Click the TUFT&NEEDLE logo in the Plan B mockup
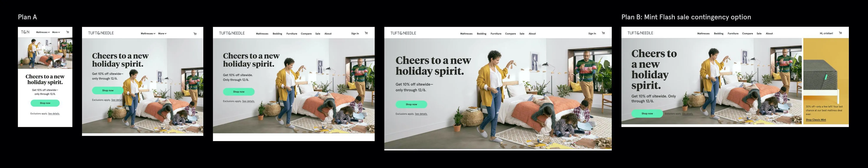Image resolution: width=868 pixels, height=168 pixels. click(640, 33)
